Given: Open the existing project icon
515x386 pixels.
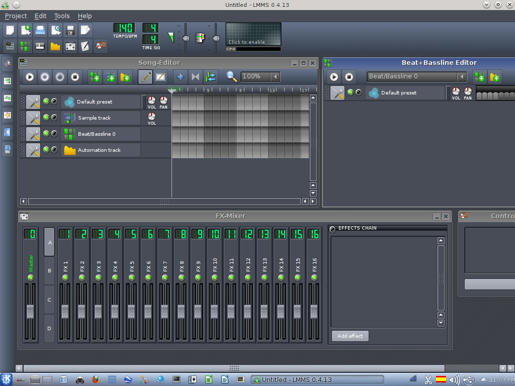Looking at the screenshot, I should (x=40, y=30).
